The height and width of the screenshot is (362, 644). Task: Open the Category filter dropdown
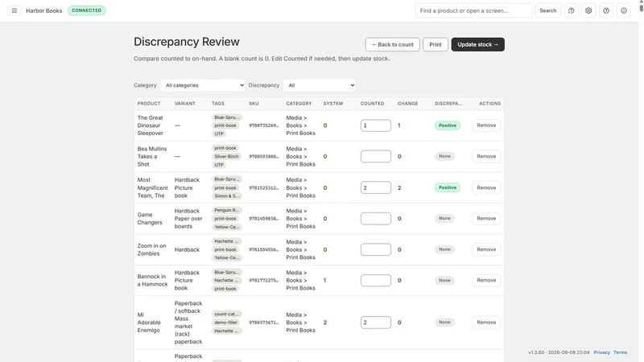click(203, 85)
